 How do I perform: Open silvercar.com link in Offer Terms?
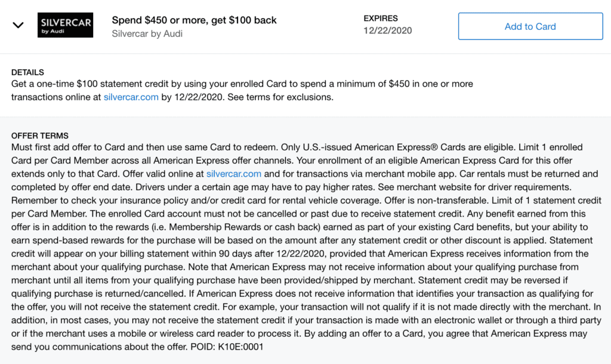234,174
